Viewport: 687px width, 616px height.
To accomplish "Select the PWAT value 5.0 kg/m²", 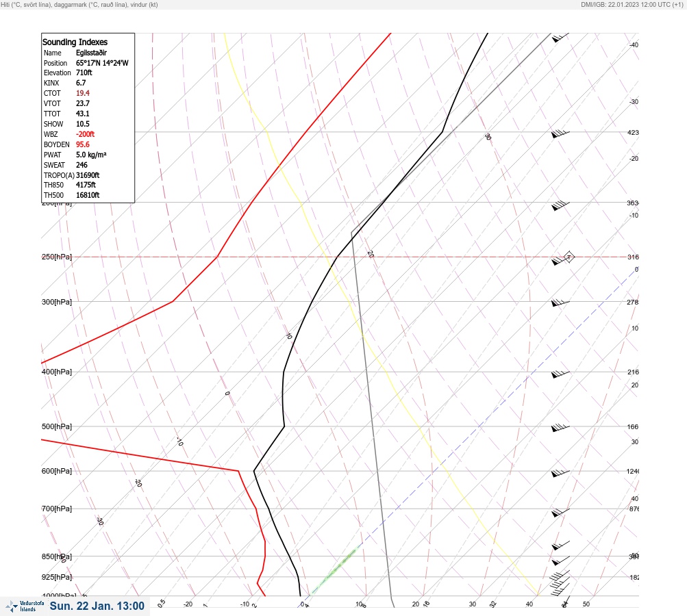I will 91,155.
